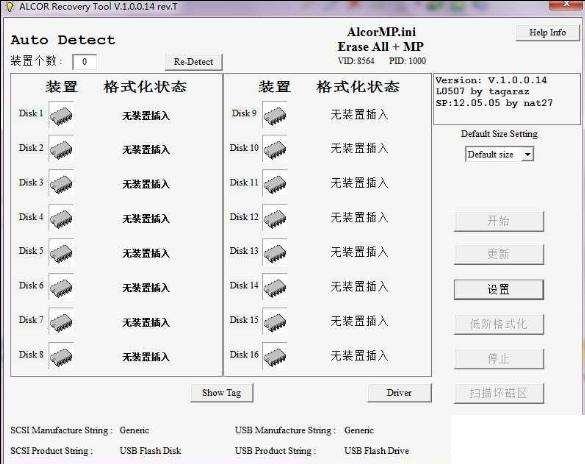This screenshot has width=585, height=464.
Task: Click the 更新 update button
Action: pos(498,254)
